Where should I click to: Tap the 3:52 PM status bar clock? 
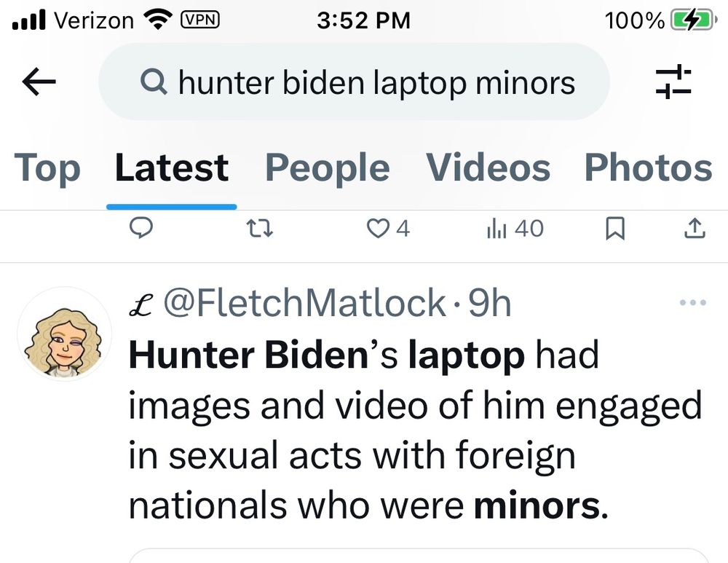pyautogui.click(x=363, y=20)
